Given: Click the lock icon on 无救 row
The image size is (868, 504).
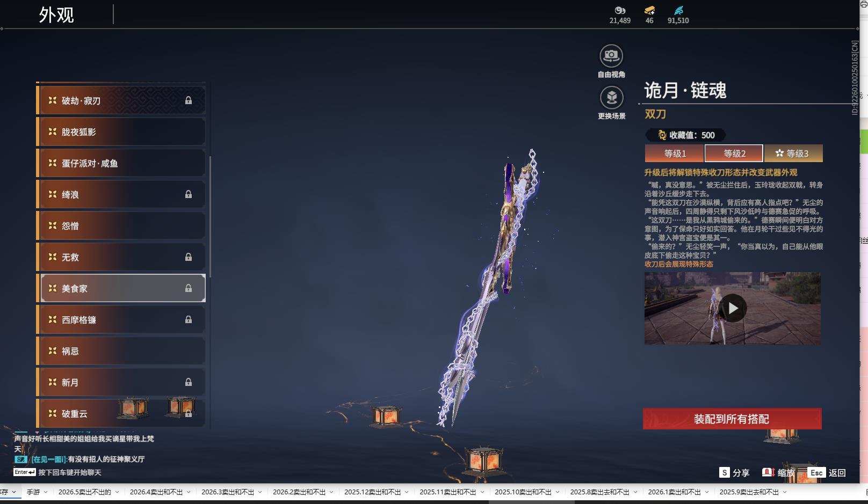Looking at the screenshot, I should pyautogui.click(x=189, y=257).
